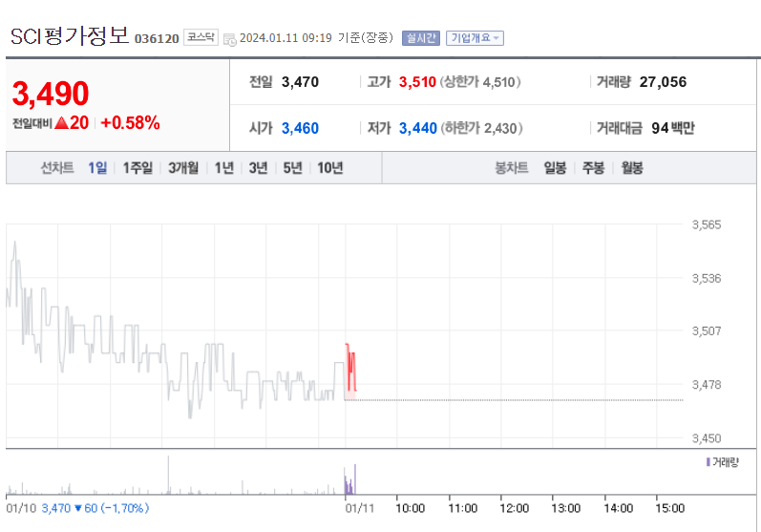Click the 전일 value 3,470
Viewport: 761px width, 532px height.
(300, 82)
